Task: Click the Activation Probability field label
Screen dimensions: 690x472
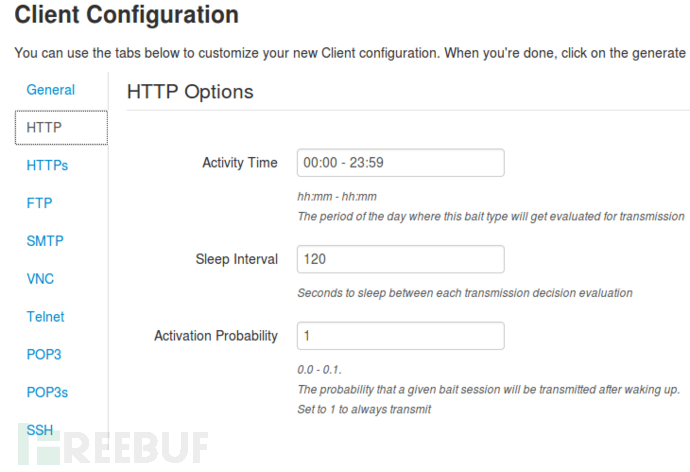Action: (x=216, y=336)
